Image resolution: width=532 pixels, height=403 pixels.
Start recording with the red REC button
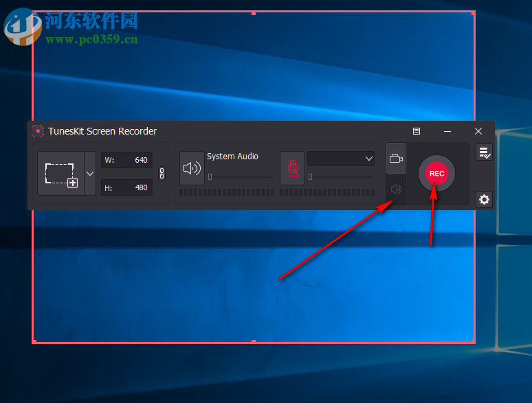tap(436, 174)
